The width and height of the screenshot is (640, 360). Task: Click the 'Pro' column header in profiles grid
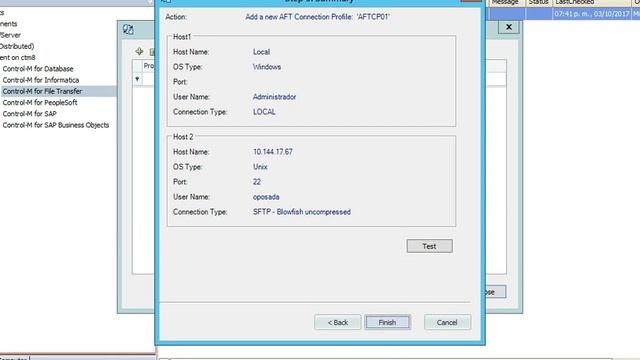(149, 66)
